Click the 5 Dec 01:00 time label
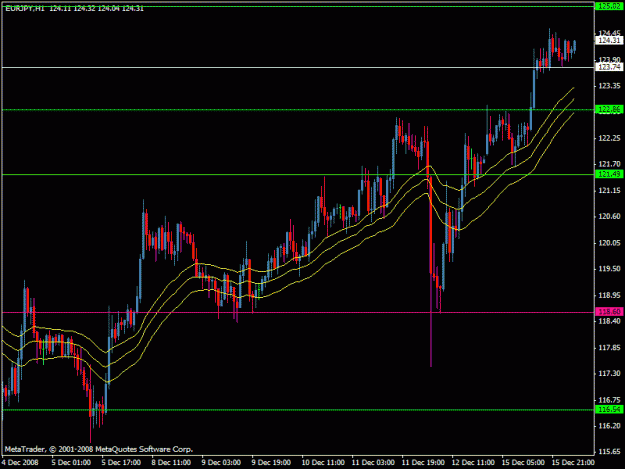 71,462
